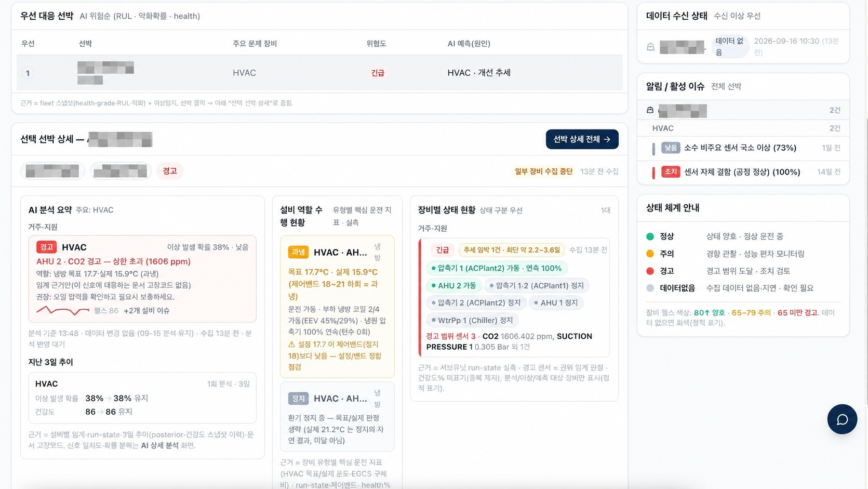Image resolution: width=868 pixels, height=489 pixels.
Task: Click 추세 임박 1건 badge
Action: coord(511,250)
